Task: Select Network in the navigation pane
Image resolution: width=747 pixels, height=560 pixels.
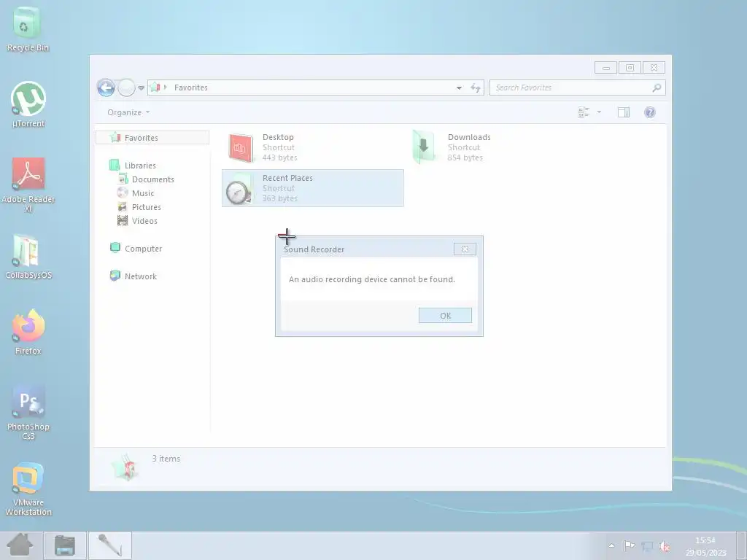Action: [x=133, y=276]
